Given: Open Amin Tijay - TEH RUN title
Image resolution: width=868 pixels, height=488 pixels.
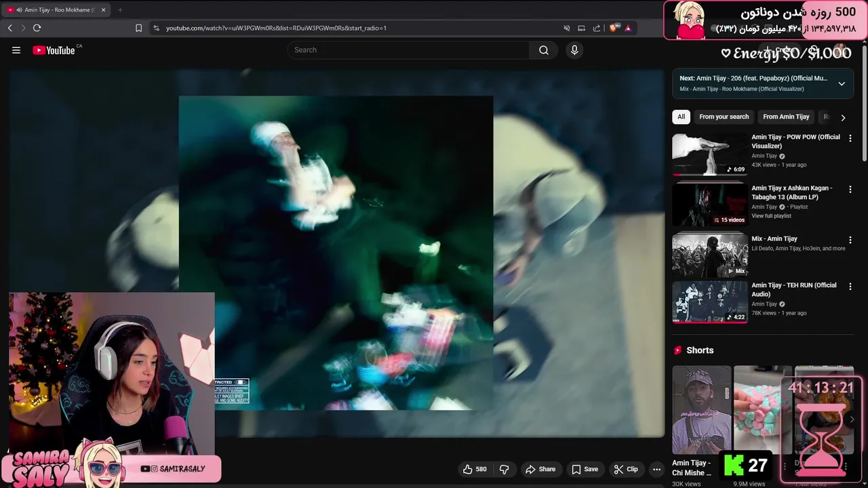Looking at the screenshot, I should pyautogui.click(x=793, y=289).
